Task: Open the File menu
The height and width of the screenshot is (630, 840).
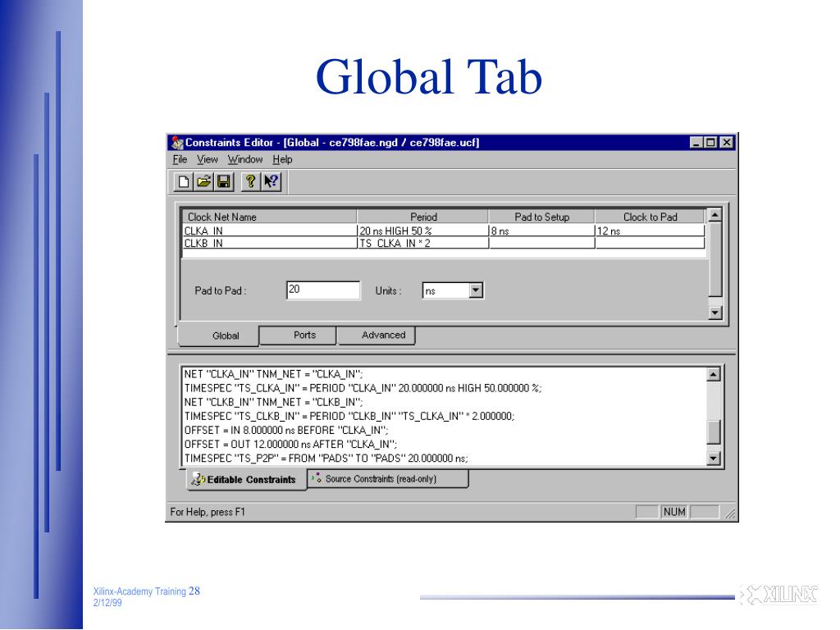Action: pyautogui.click(x=180, y=159)
